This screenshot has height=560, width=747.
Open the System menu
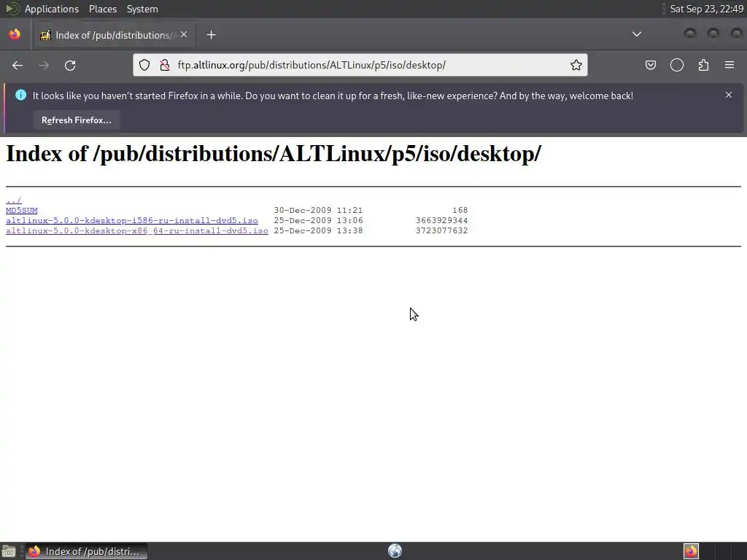142,9
